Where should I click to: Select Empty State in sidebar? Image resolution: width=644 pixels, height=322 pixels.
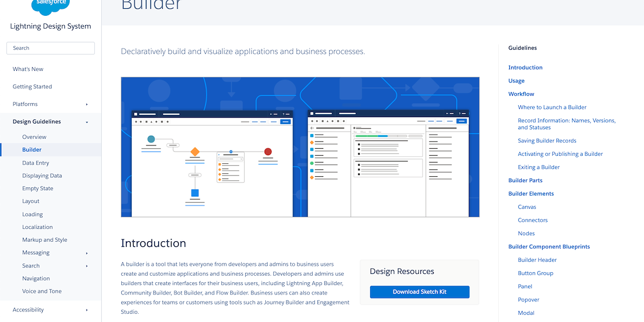pyautogui.click(x=37, y=188)
